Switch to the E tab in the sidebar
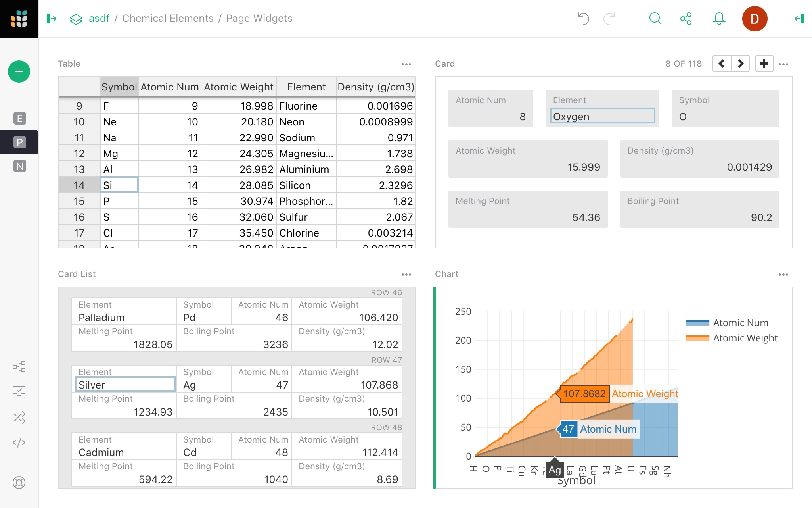 pos(19,118)
